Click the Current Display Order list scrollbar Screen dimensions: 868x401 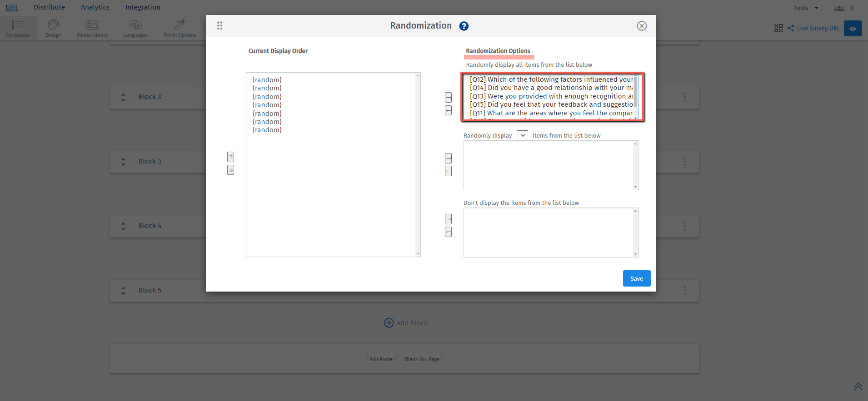[x=418, y=164]
